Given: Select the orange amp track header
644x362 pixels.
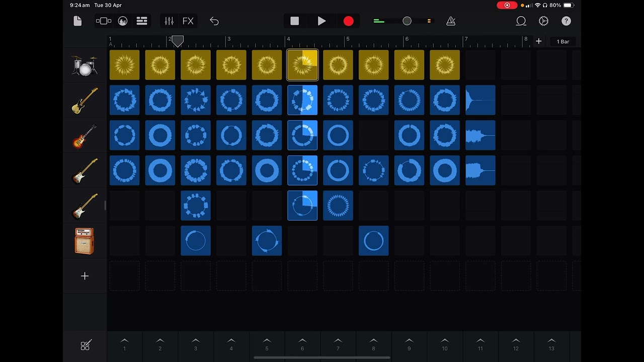Looking at the screenshot, I should 85,241.
